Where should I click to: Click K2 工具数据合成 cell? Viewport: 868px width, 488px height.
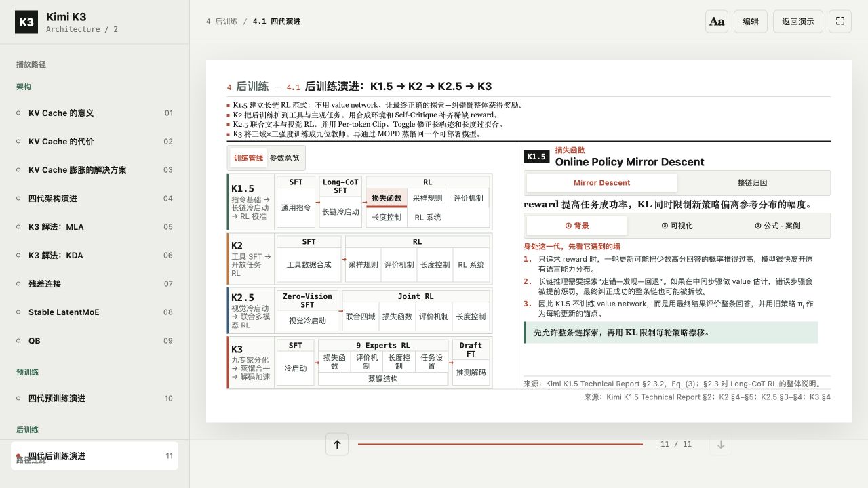point(309,265)
